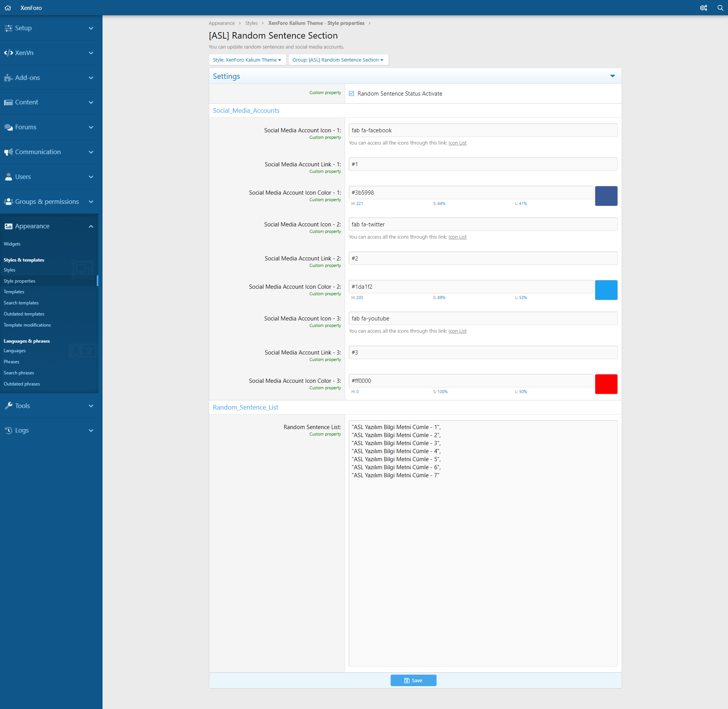728x709 pixels.
Task: Open the Group: [ASL] Random Sentence Section dropdown
Action: tap(338, 60)
